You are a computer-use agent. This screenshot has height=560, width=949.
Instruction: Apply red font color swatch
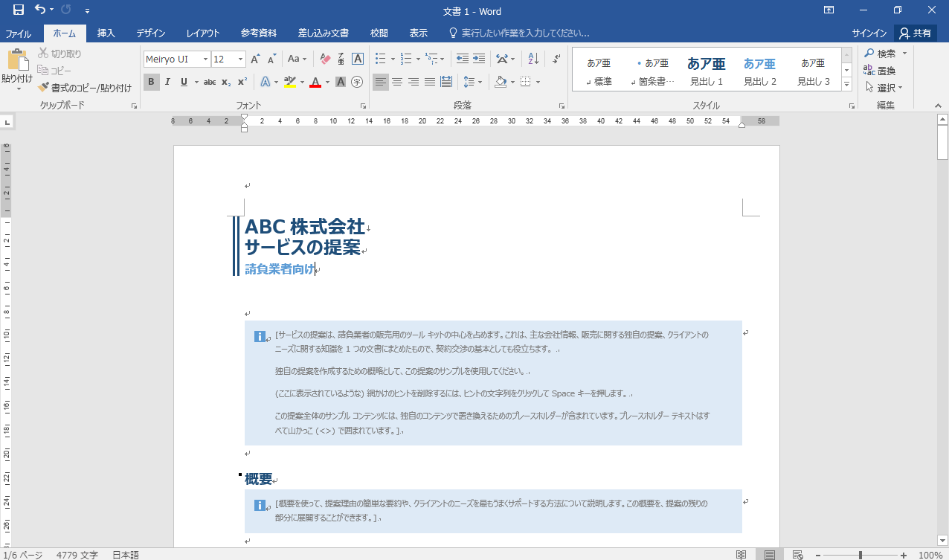tap(315, 82)
